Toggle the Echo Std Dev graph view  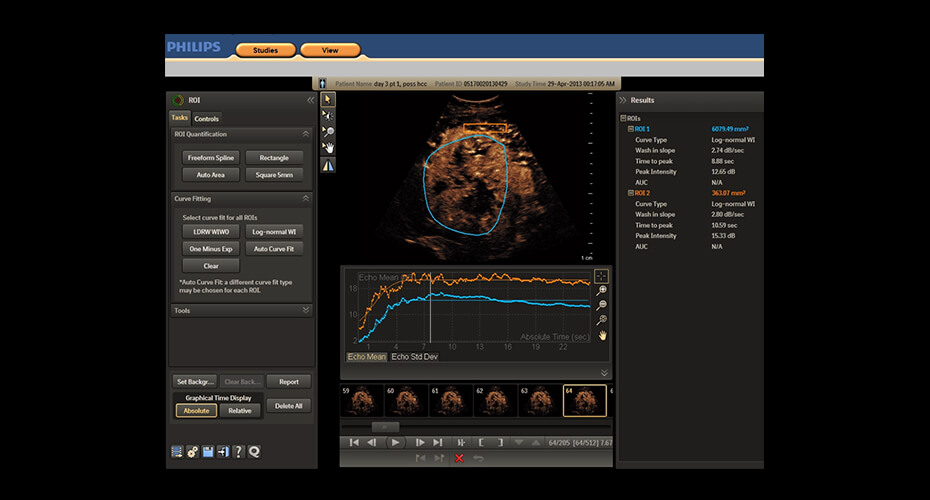click(415, 356)
